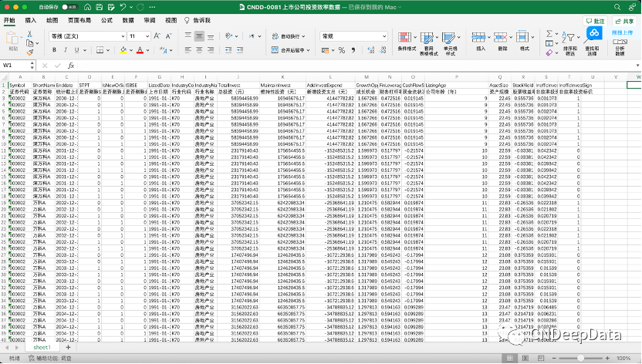
Task: Expand the cell borders dropdown arrow
Action: (108, 50)
